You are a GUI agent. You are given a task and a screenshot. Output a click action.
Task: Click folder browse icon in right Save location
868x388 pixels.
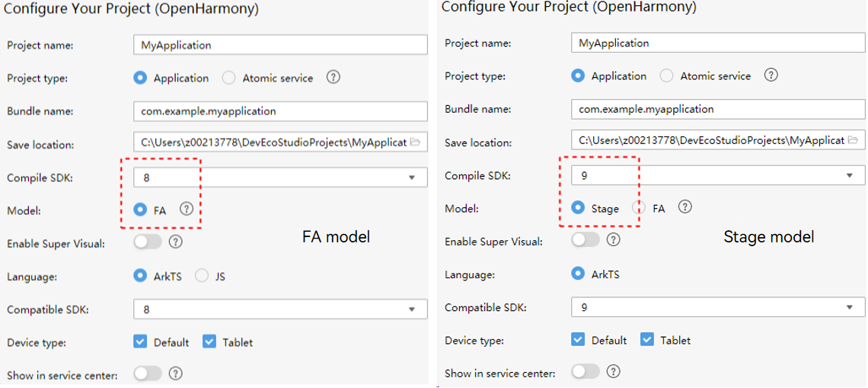[853, 139]
